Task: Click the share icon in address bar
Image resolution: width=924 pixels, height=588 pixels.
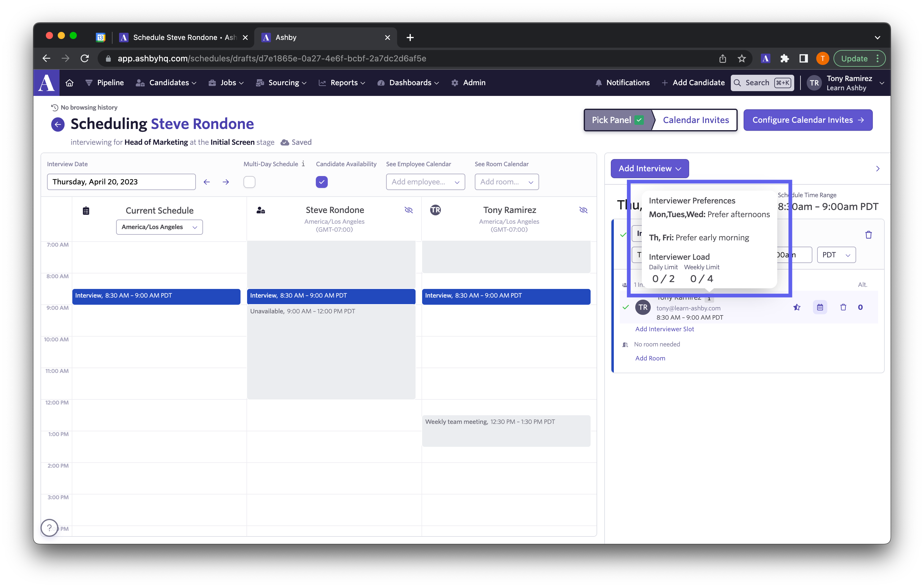Action: (x=722, y=58)
